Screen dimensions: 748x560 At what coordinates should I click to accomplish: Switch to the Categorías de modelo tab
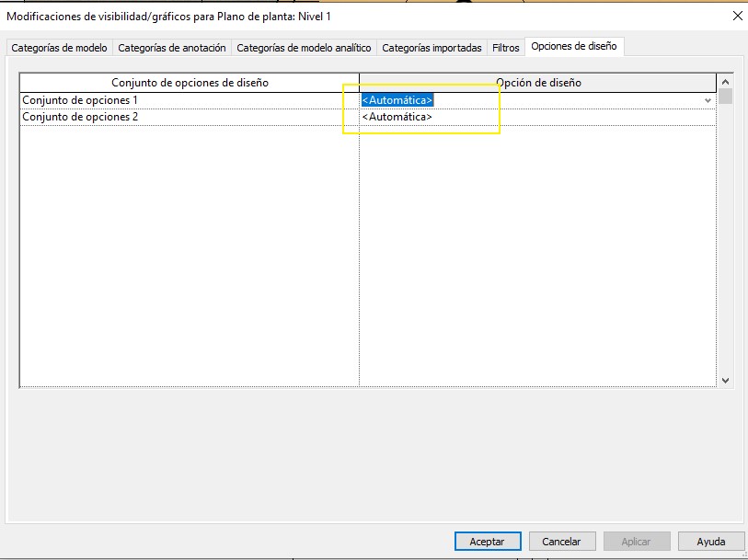59,48
